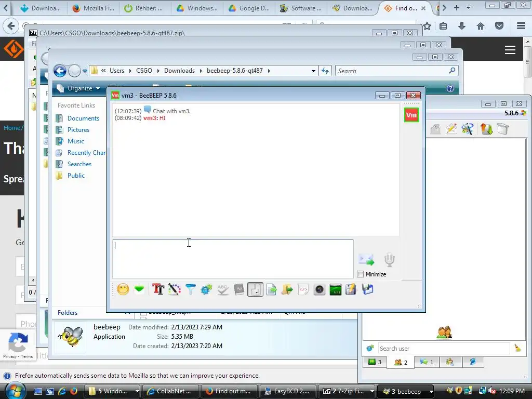Enable the Minimize checkbox

click(361, 274)
